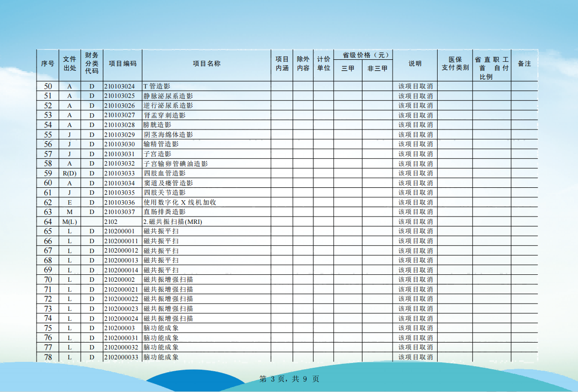
Task: Click the 省级价格（元）header
Action: (x=365, y=55)
